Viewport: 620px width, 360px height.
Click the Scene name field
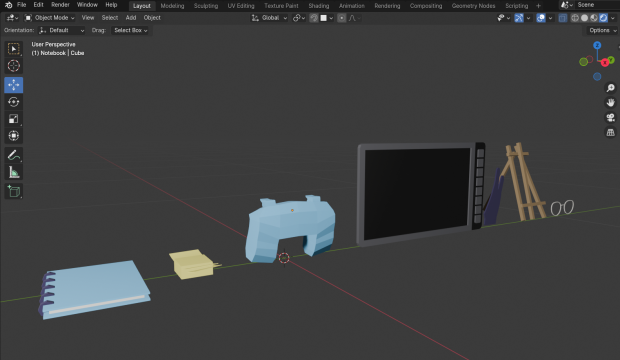click(597, 5)
